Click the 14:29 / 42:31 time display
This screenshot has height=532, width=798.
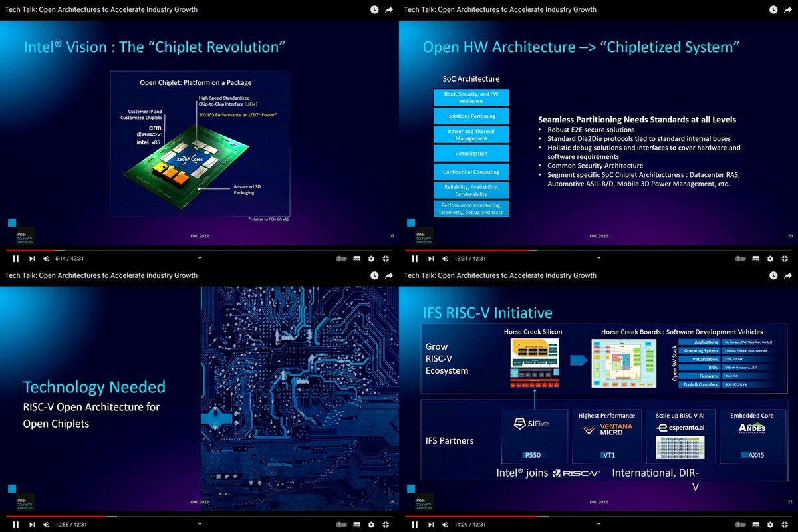click(x=470, y=524)
